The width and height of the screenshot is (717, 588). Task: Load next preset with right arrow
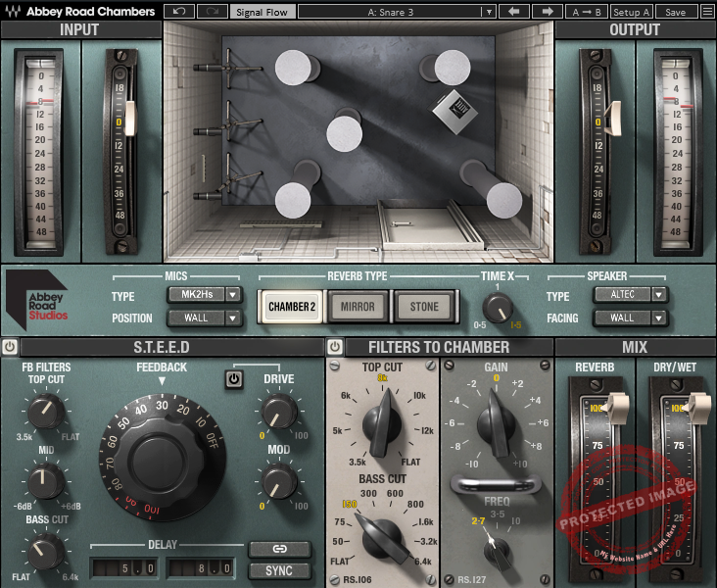(548, 12)
